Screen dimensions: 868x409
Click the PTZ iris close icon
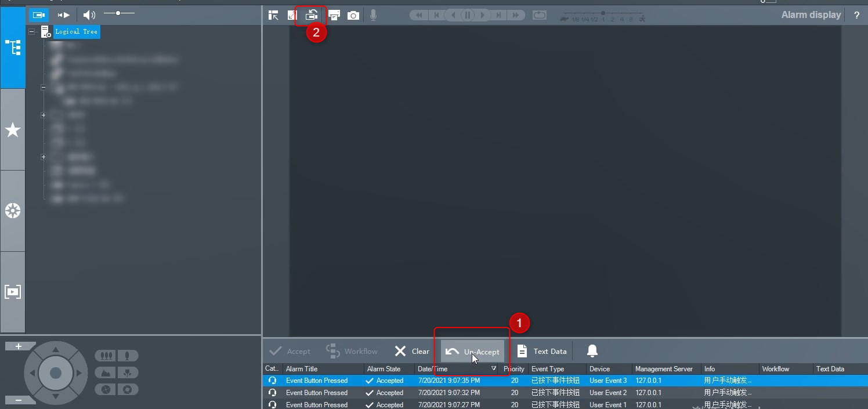[106, 389]
